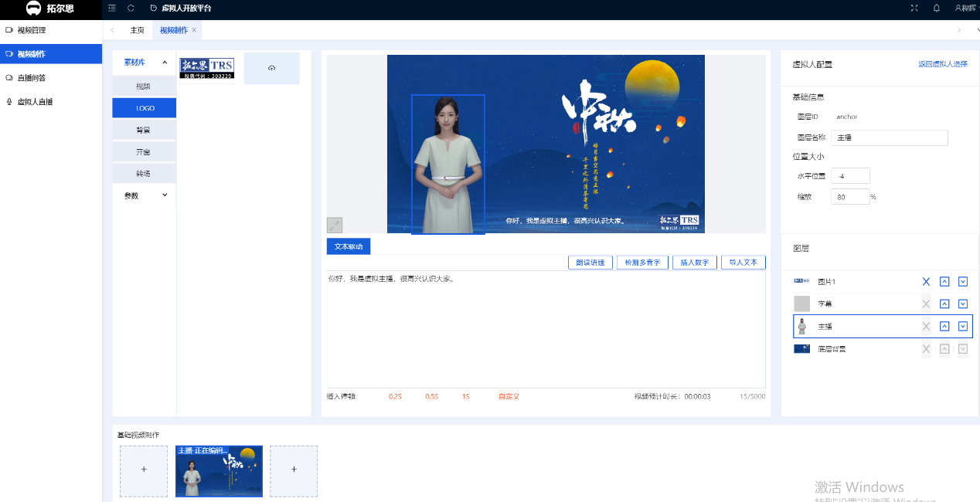Viewport: 980px width, 502px height.
Task: Click the fullscreen icon in top right
Action: (914, 8)
